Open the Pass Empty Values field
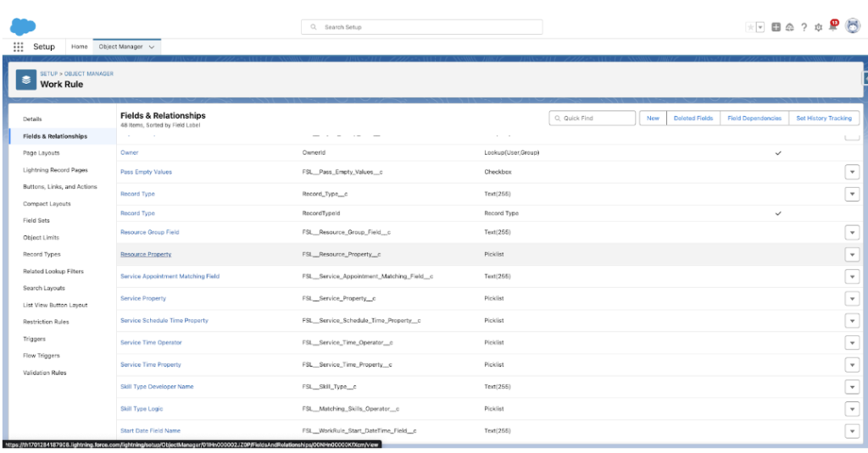The width and height of the screenshot is (868, 453). (x=146, y=172)
